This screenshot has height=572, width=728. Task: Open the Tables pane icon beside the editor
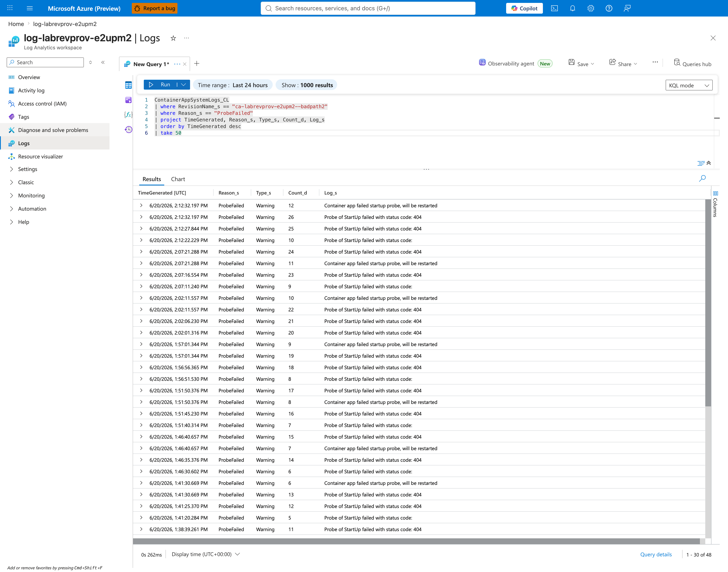coord(128,85)
